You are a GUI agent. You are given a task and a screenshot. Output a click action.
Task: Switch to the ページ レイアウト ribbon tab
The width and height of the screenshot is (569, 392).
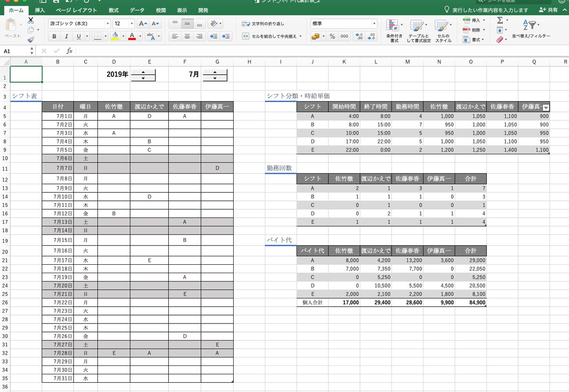click(x=76, y=10)
